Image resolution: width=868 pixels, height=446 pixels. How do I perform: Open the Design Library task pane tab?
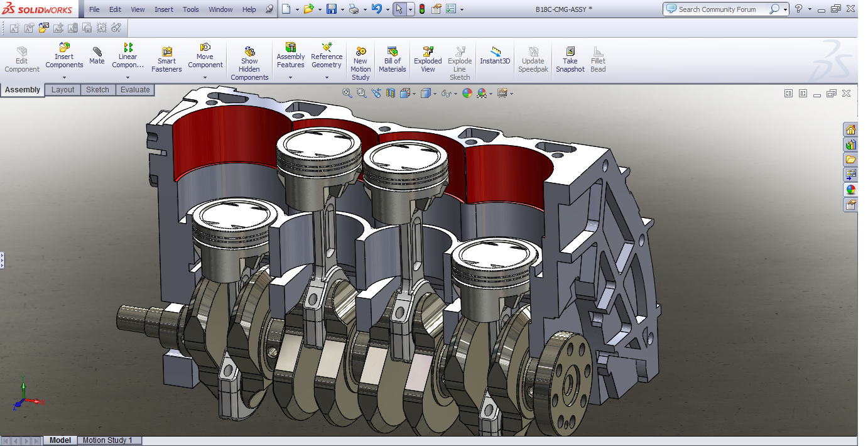(850, 144)
